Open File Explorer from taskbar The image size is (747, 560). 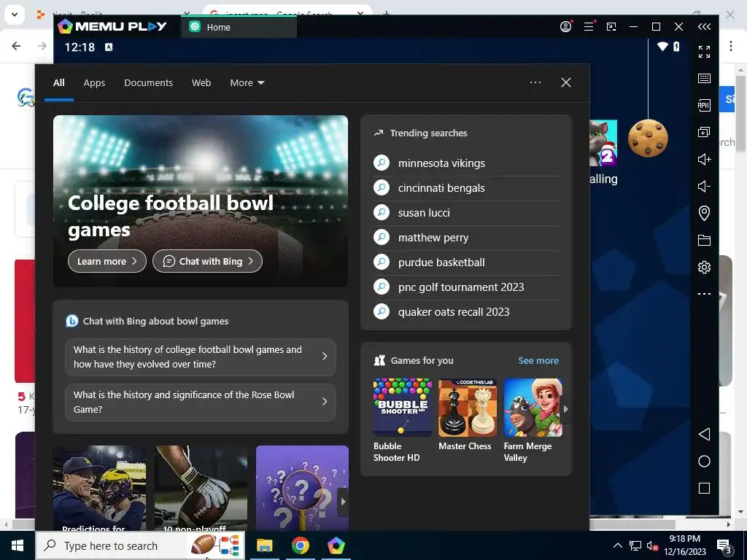click(264, 545)
